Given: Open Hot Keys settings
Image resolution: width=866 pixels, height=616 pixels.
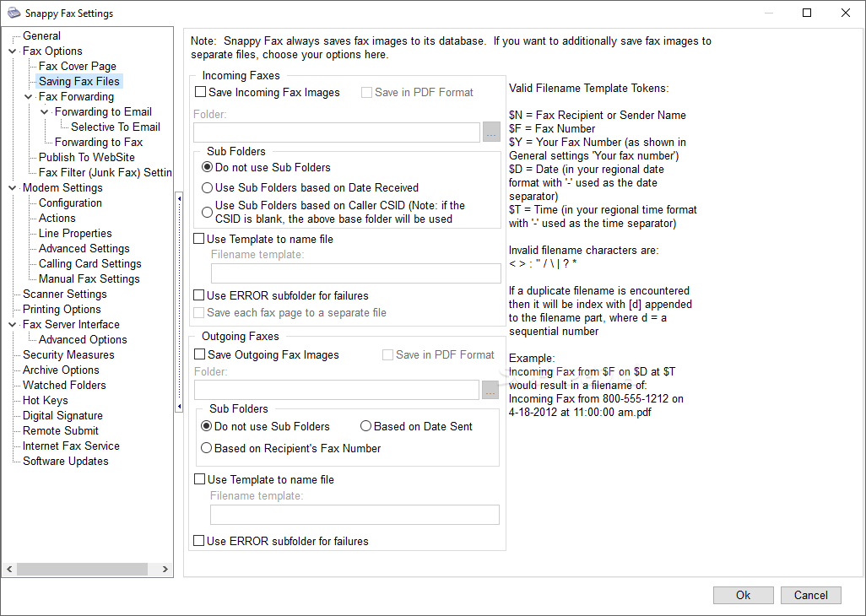Looking at the screenshot, I should [46, 400].
